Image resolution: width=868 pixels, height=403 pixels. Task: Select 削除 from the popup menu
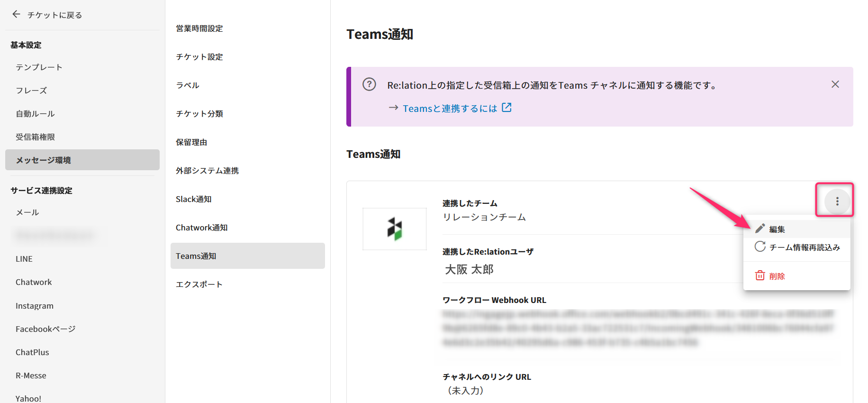pyautogui.click(x=797, y=276)
